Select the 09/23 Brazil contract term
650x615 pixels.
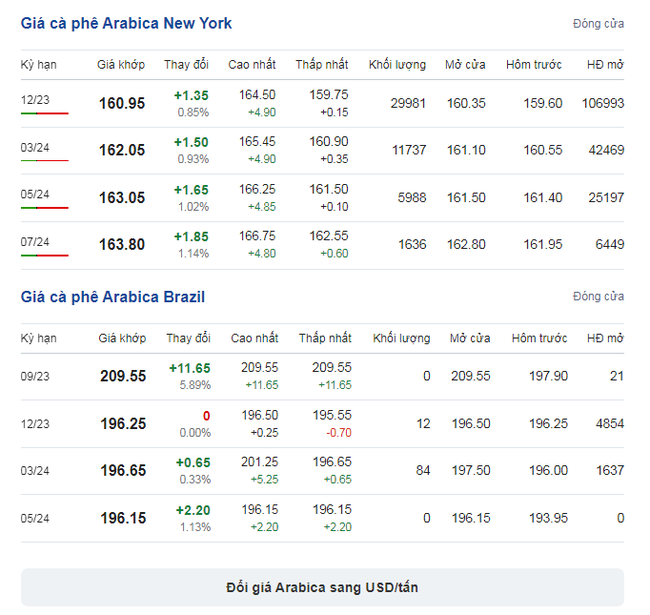(35, 376)
